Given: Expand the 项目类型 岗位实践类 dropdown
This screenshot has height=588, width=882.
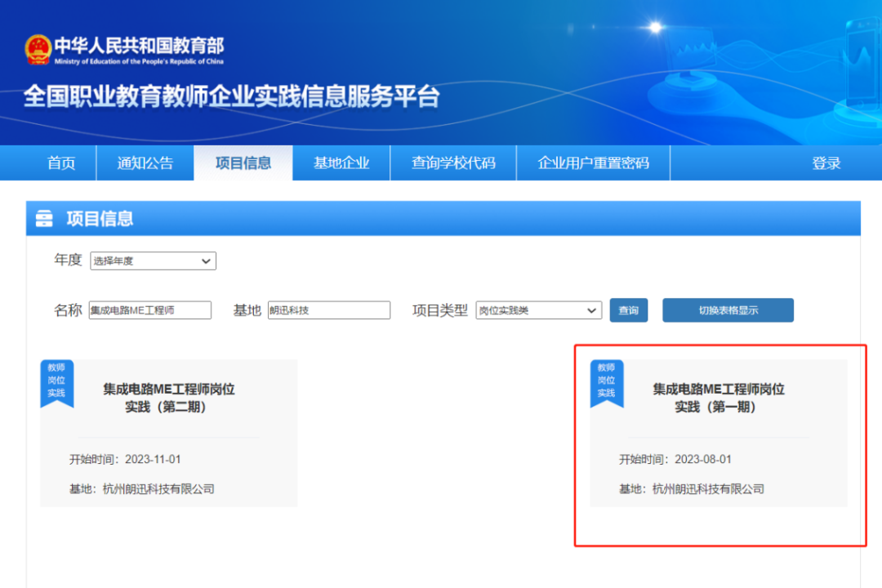Looking at the screenshot, I should click(x=539, y=310).
